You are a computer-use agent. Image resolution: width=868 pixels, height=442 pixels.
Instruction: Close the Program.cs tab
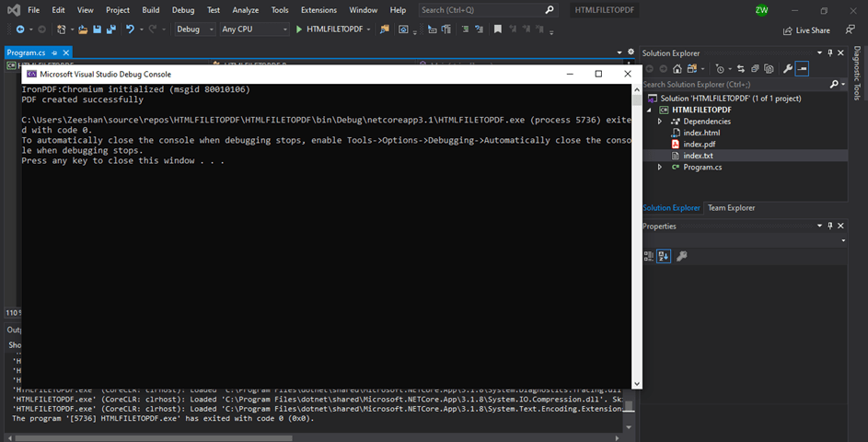coord(66,52)
